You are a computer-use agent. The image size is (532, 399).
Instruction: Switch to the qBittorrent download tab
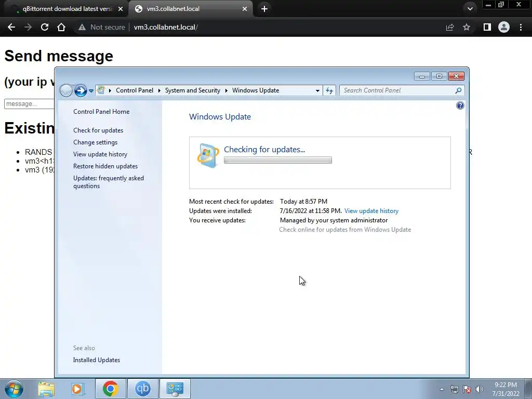coord(64,9)
